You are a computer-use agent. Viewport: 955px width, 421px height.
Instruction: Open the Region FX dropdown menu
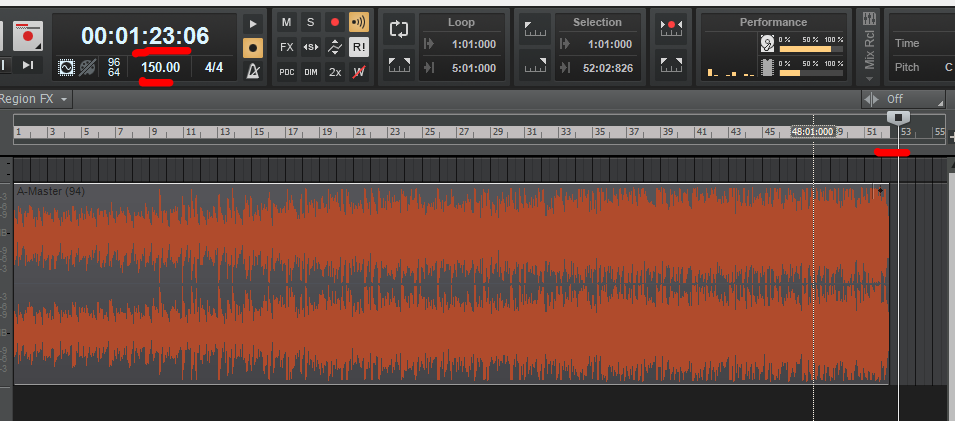35,99
